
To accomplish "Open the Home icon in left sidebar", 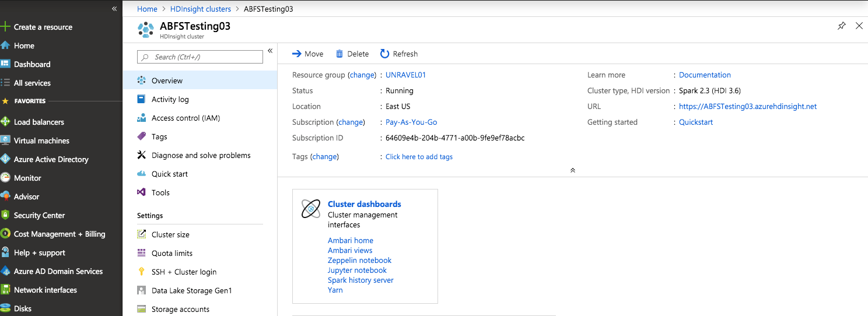I will point(5,45).
